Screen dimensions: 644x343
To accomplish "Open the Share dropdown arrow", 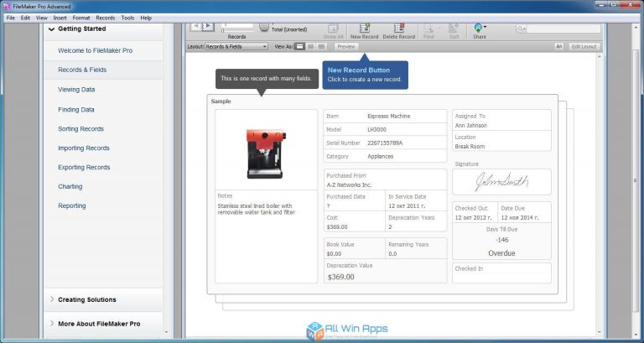I will [485, 27].
